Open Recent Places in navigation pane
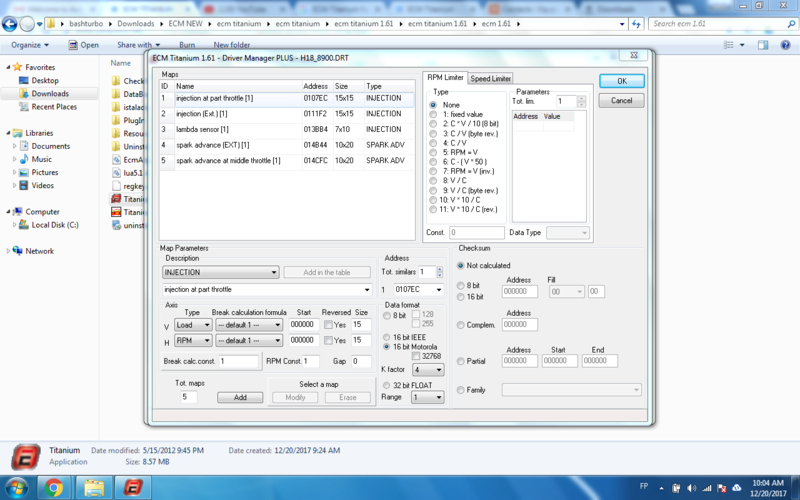The image size is (800, 500). coord(54,107)
